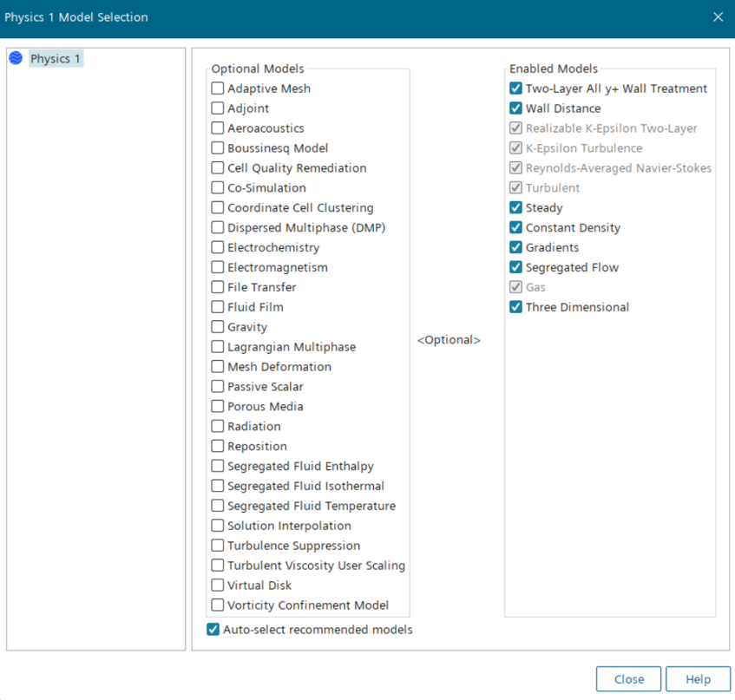Deselect the Constant Density model
This screenshot has height=700, width=735.
516,228
